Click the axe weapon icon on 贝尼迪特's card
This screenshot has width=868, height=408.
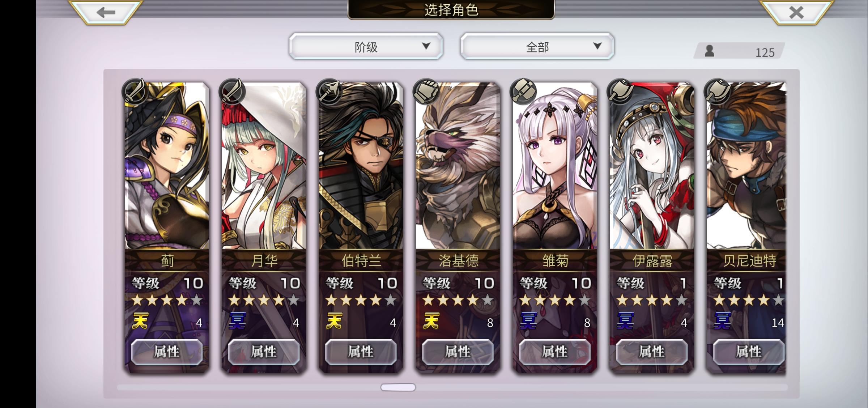(x=717, y=92)
